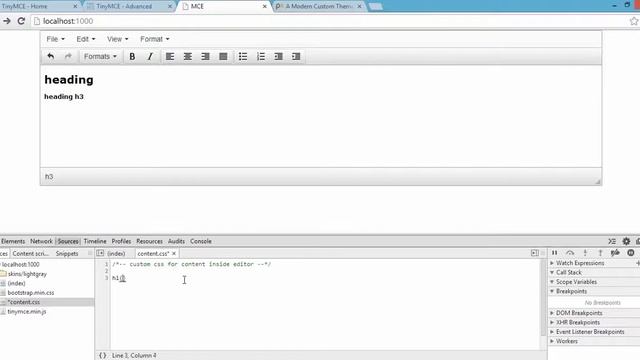Toggle the debugger sidebar icon
The width and height of the screenshot is (640, 360).
click(535, 253)
